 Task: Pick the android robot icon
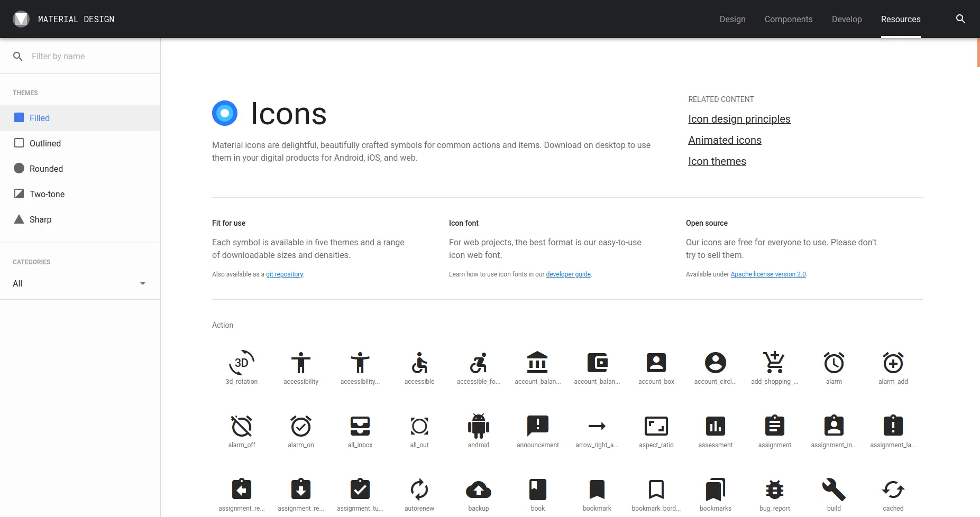tap(479, 427)
